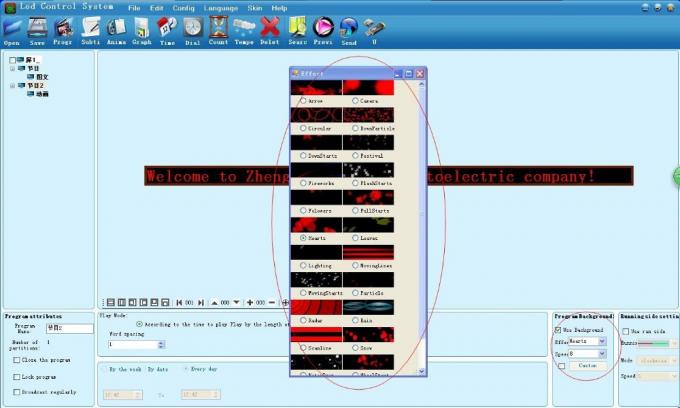This screenshot has width=680, height=408.
Task: Click the Effect window scrollbar up arrow
Action: point(421,84)
